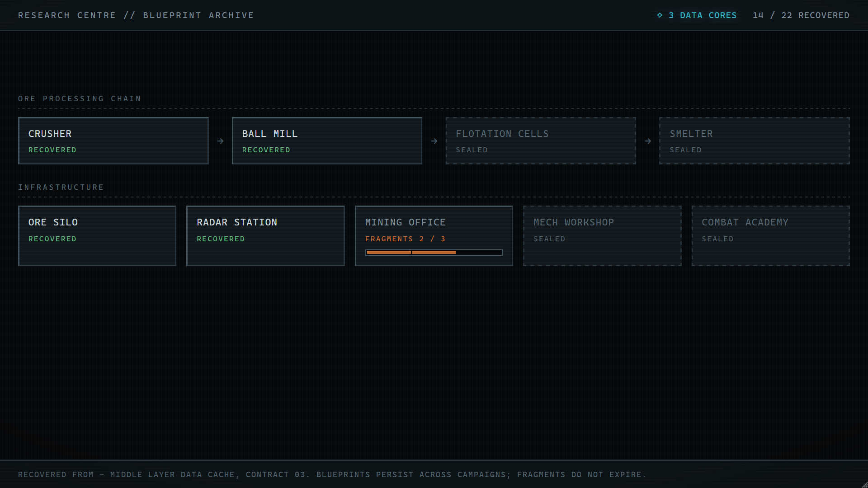The height and width of the screenshot is (488, 868).
Task: Select the sealed Mech Workshop blueprint
Action: click(602, 236)
